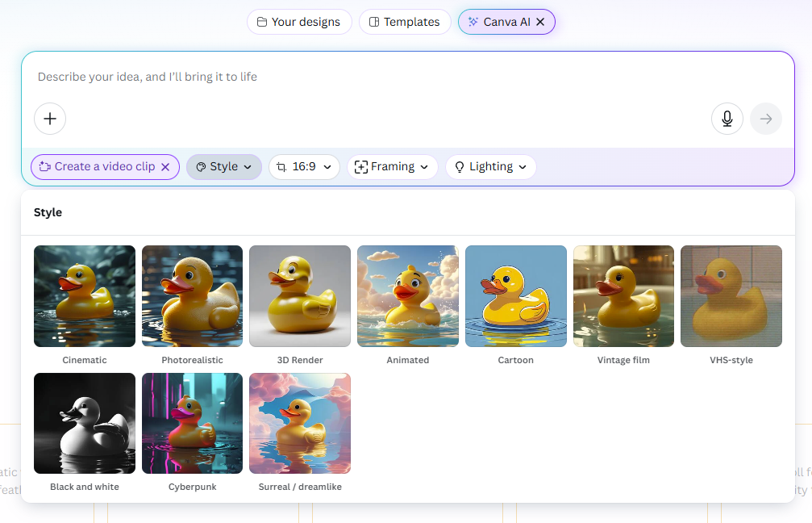Expand the 16:9 aspect ratio dropdown
The width and height of the screenshot is (812, 523).
click(304, 167)
